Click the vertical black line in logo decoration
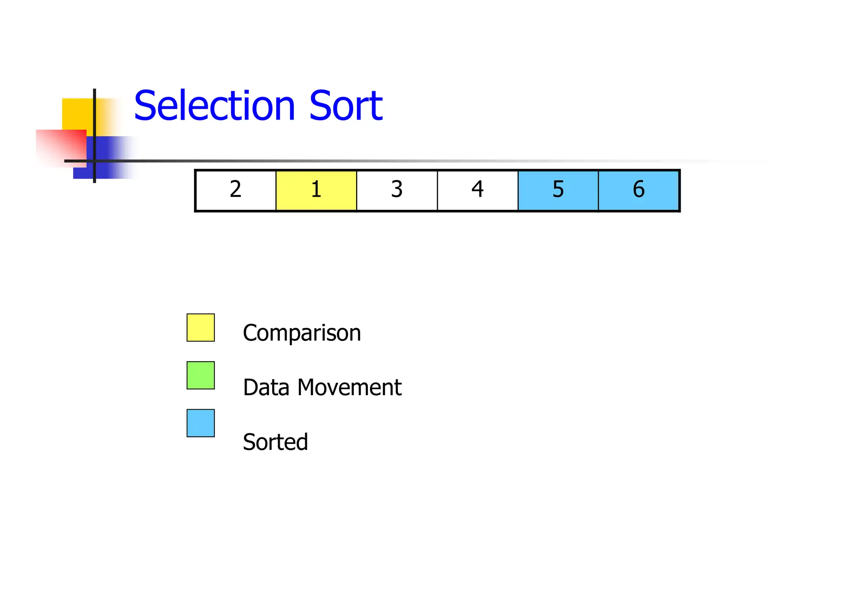This screenshot has width=868, height=614. 95,110
